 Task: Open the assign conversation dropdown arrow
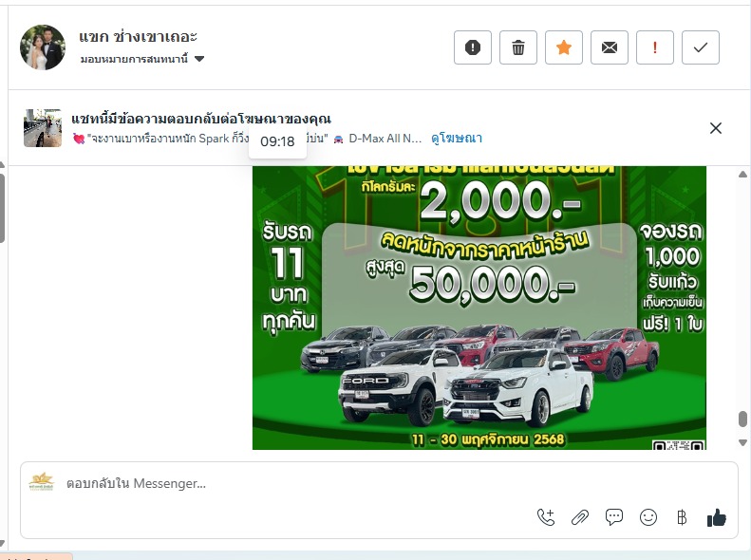(199, 59)
